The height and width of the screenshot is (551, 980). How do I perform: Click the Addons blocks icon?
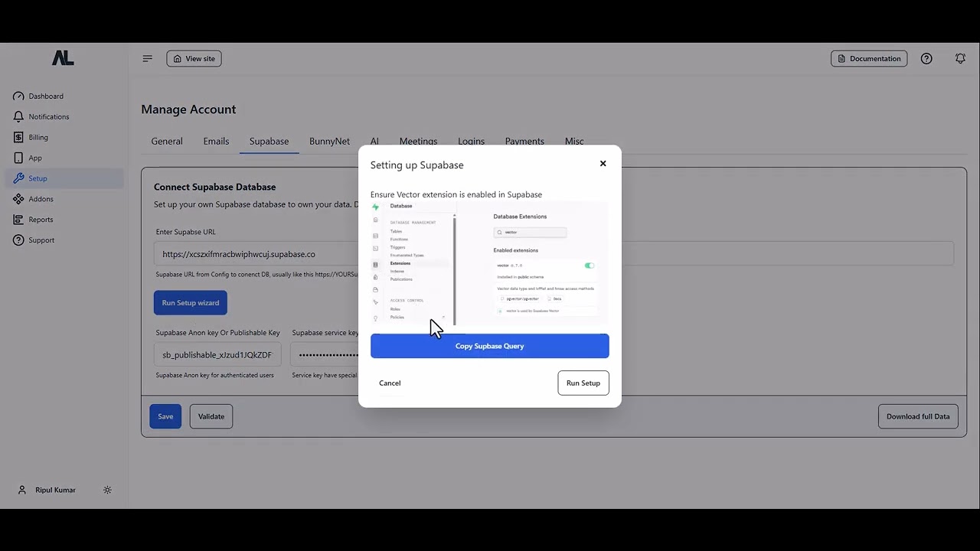[x=18, y=199]
